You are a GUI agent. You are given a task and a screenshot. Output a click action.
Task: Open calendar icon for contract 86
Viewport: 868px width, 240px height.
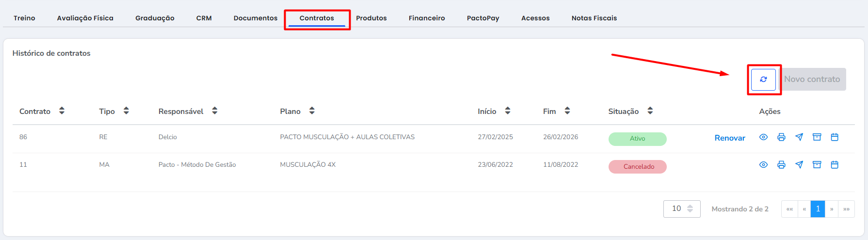tap(835, 137)
